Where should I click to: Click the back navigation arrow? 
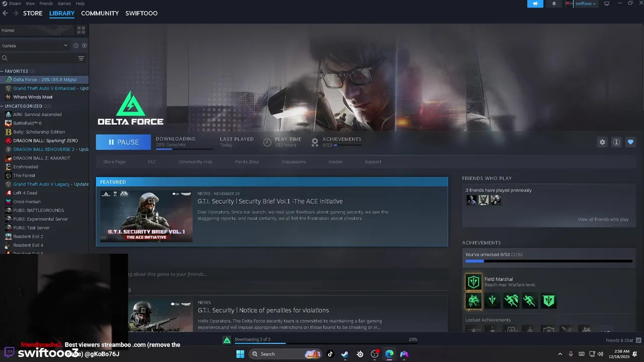coord(5,13)
